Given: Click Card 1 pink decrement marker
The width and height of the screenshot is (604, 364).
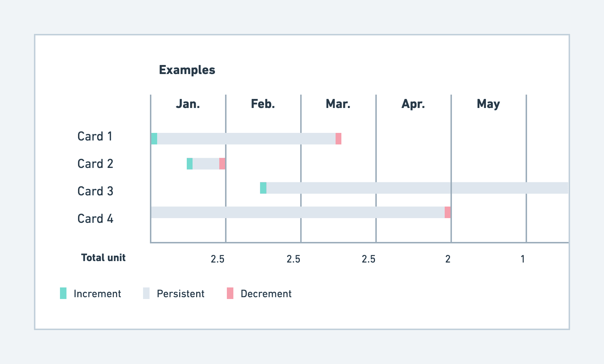Looking at the screenshot, I should coord(338,139).
